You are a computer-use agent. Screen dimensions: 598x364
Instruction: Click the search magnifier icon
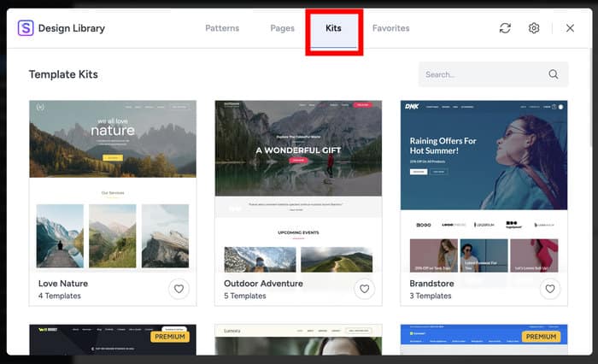554,74
